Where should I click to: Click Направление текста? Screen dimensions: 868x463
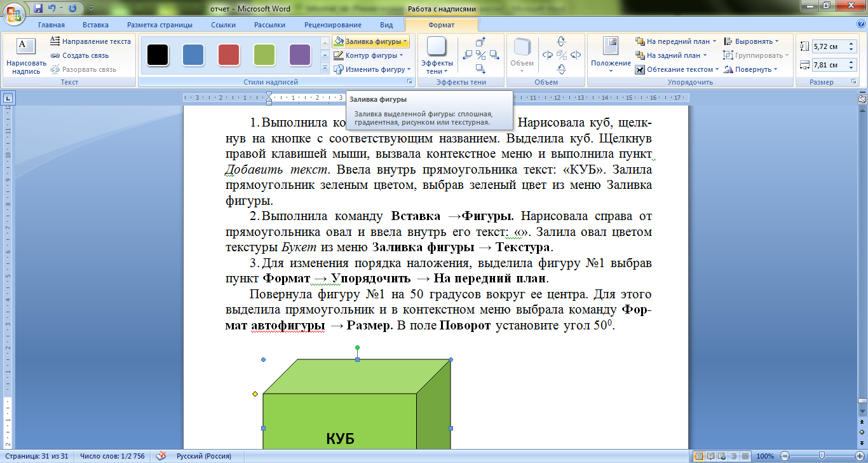tap(91, 41)
